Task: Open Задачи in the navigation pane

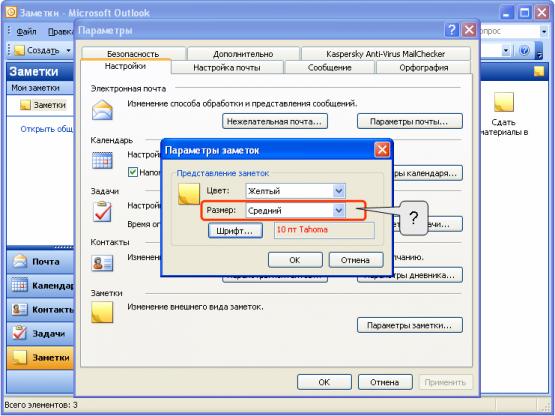Action: 40,334
